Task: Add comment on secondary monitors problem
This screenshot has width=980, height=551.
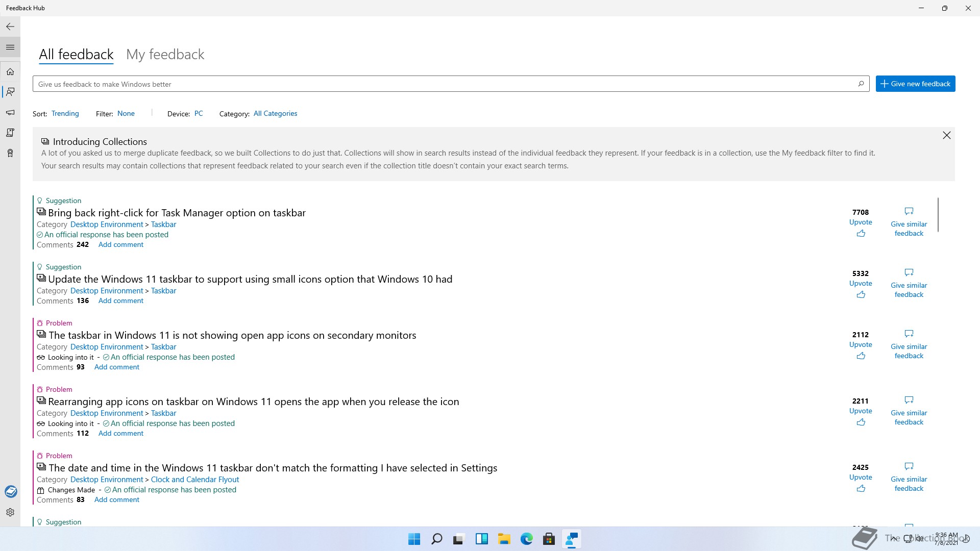Action: point(117,367)
